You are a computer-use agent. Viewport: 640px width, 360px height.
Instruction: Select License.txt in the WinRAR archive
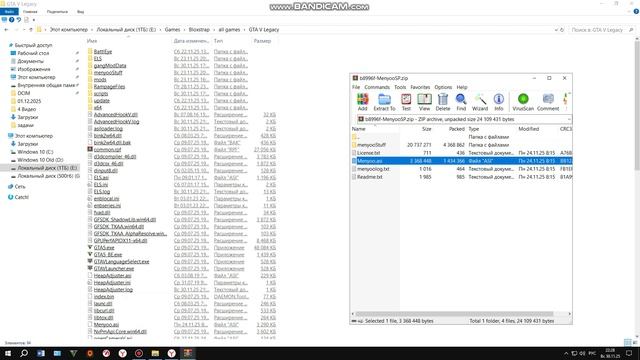368,153
